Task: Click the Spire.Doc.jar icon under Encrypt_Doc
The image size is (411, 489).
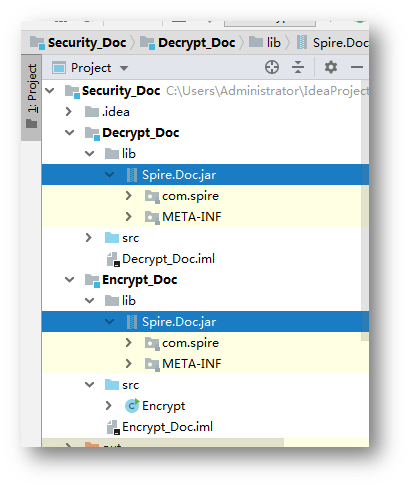Action: point(132,322)
